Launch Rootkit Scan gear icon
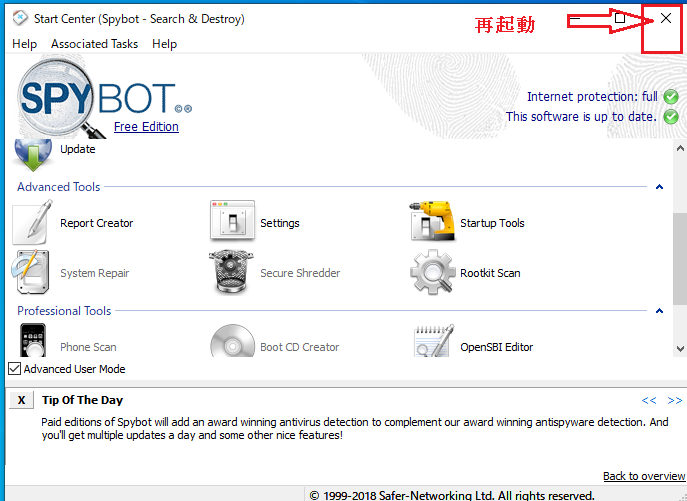This screenshot has width=687, height=501. 432,272
